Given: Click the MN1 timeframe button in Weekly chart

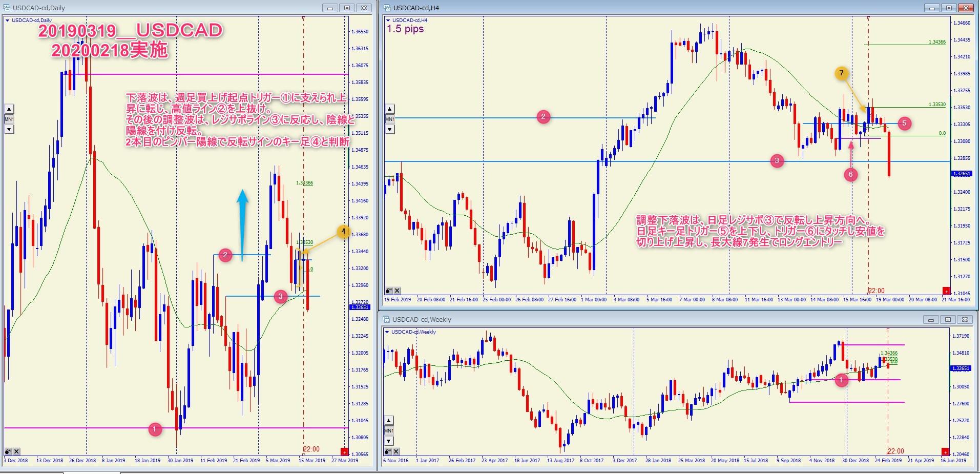Looking at the screenshot, I should (389, 431).
